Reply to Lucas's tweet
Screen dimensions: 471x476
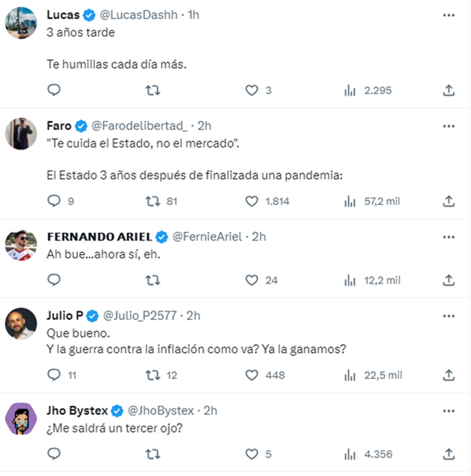(54, 90)
